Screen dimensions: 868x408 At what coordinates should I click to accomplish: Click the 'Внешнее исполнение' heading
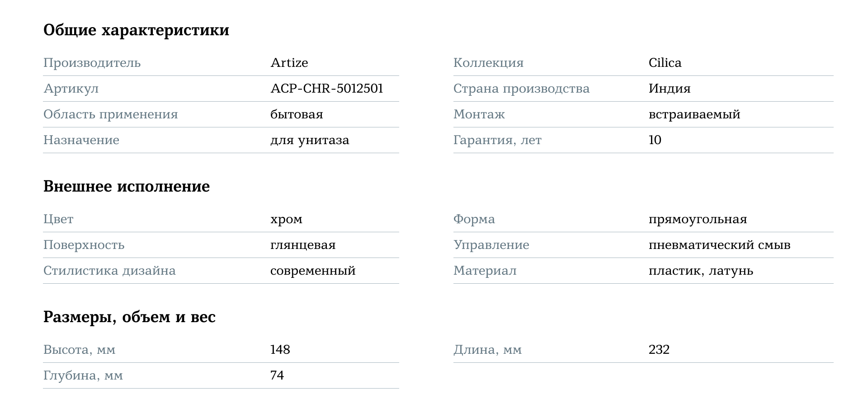(126, 187)
